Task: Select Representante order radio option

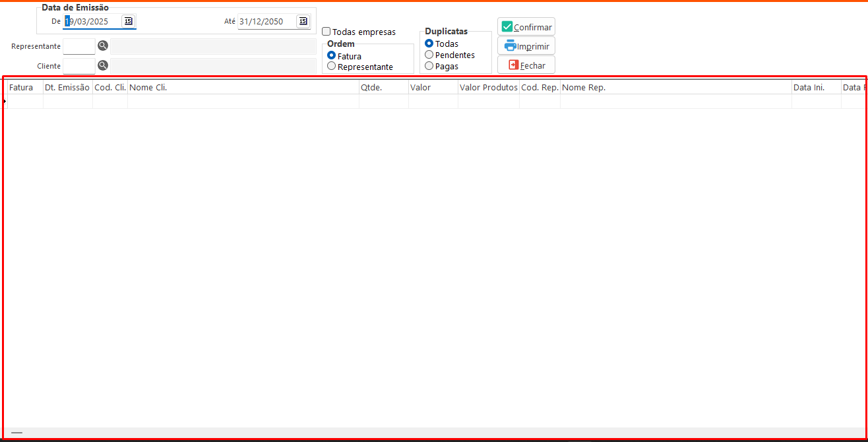Action: pyautogui.click(x=332, y=66)
